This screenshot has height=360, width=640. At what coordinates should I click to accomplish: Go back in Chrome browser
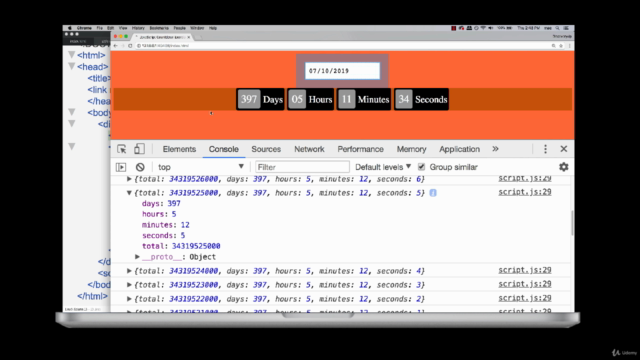(x=116, y=46)
